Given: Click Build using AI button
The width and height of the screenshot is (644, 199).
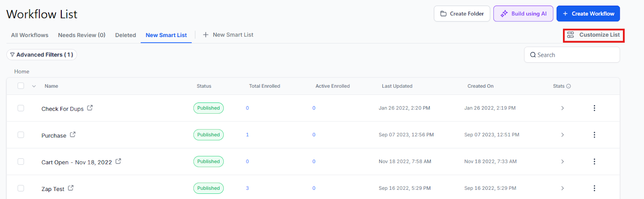Looking at the screenshot, I should pyautogui.click(x=523, y=14).
